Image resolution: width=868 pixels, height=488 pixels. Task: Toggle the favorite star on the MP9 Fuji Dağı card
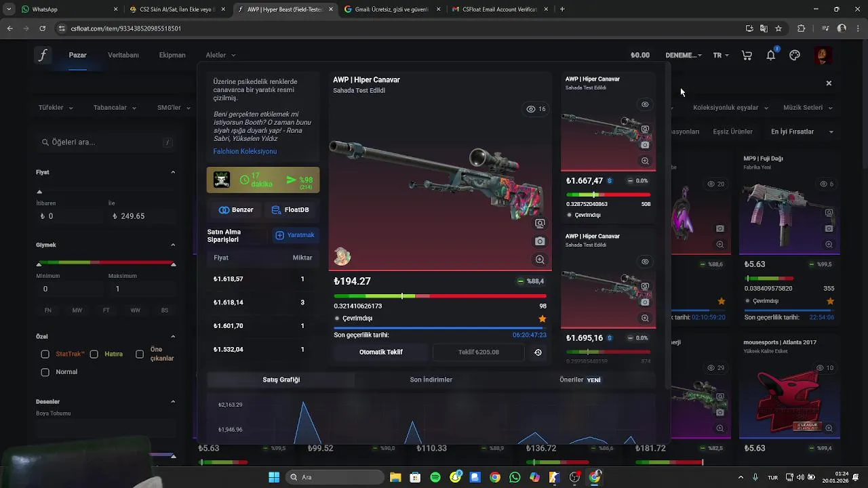coord(830,301)
